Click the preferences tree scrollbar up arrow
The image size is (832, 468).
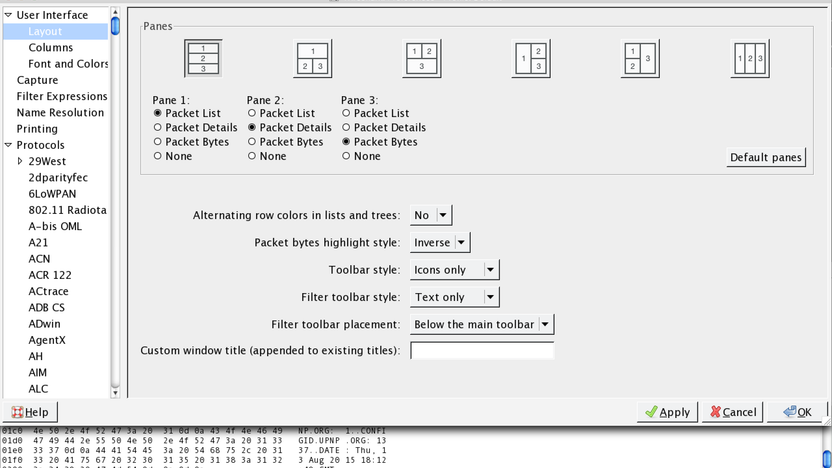(115, 12)
